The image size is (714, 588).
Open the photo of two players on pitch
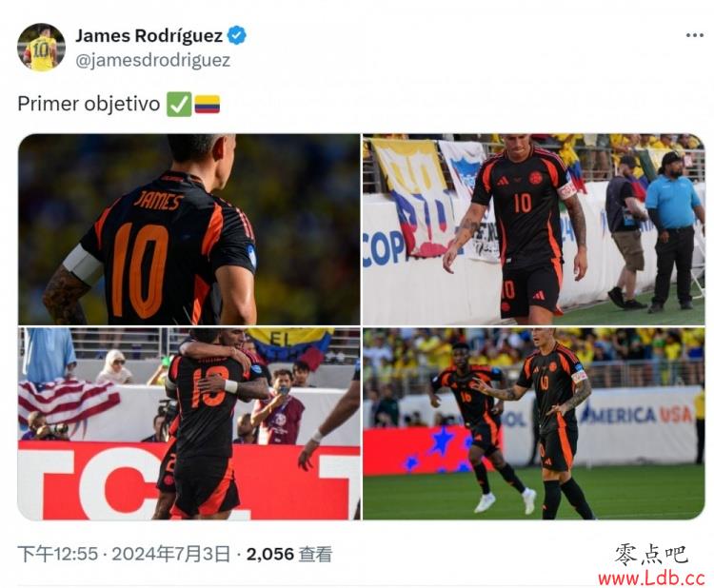(x=534, y=423)
